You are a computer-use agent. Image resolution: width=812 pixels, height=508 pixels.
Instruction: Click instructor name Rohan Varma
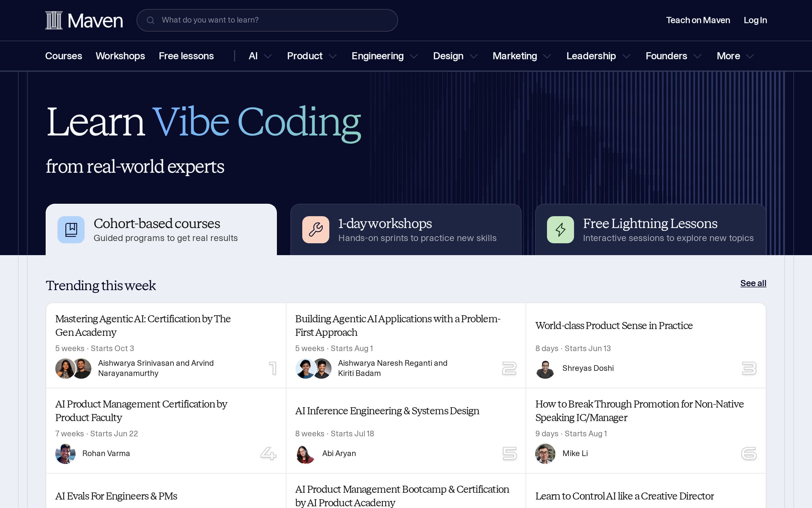coord(106,454)
